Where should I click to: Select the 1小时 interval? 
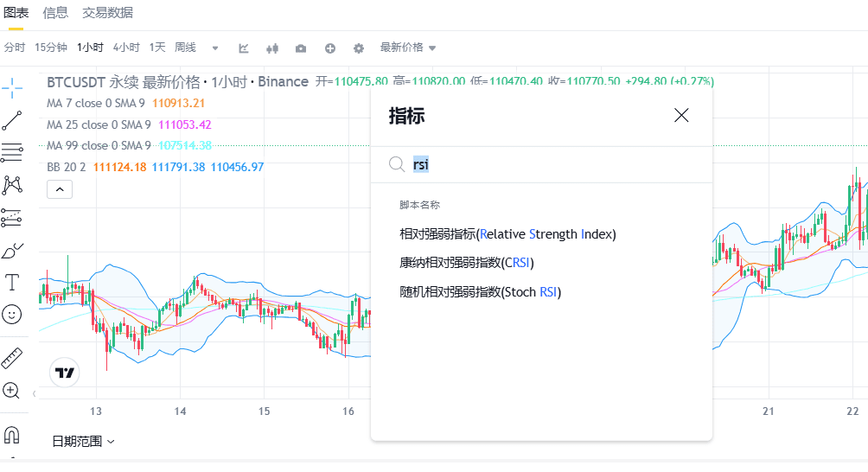pos(90,48)
